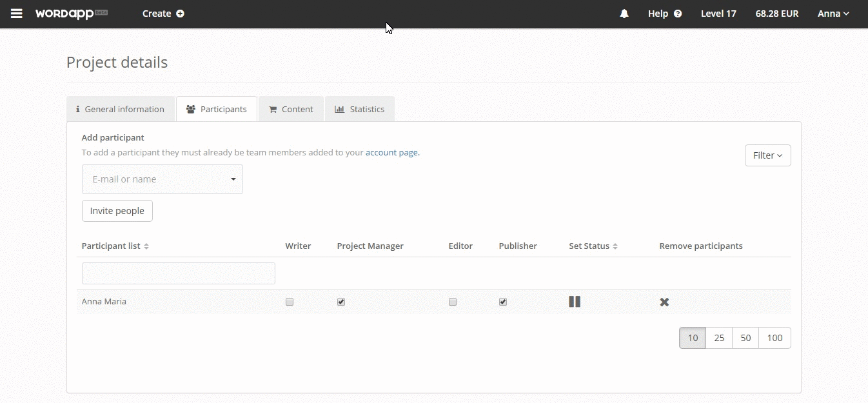868x403 pixels.
Task: Open the notifications bell
Action: click(x=624, y=14)
